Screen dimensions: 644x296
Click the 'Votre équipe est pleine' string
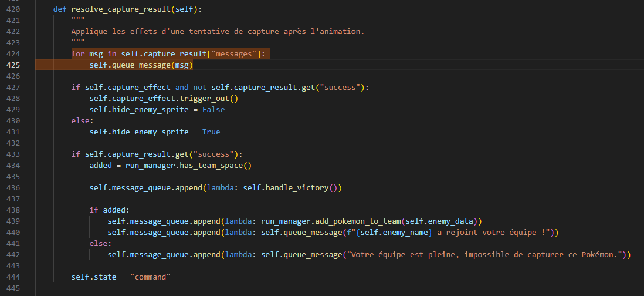402,255
